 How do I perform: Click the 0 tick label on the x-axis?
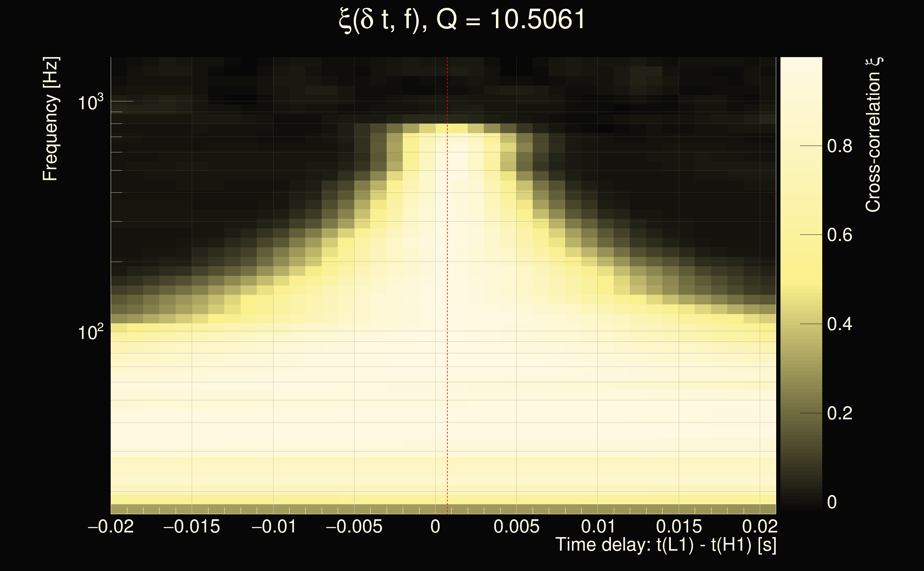tap(435, 526)
